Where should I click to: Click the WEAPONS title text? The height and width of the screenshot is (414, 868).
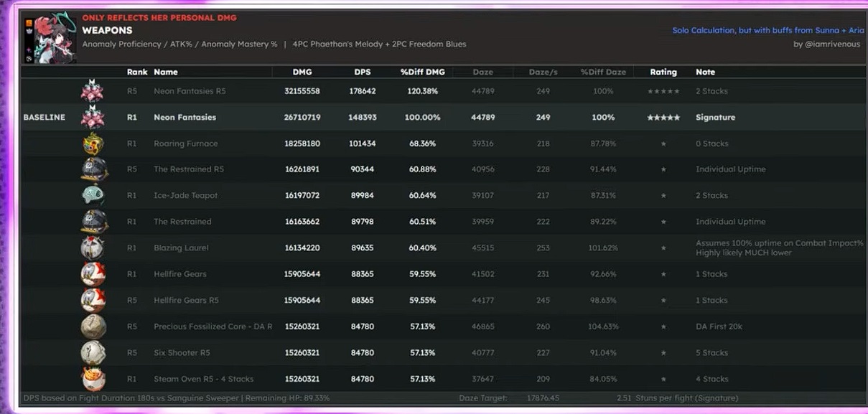pos(107,31)
